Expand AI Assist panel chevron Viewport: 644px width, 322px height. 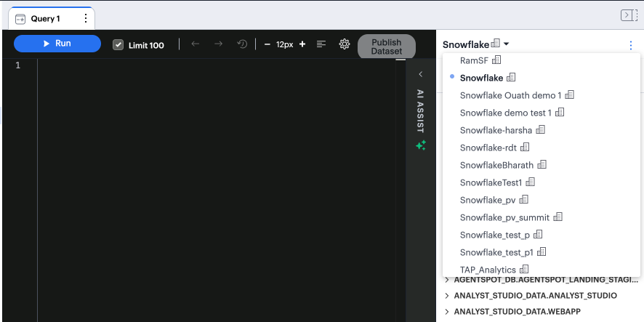[x=420, y=74]
